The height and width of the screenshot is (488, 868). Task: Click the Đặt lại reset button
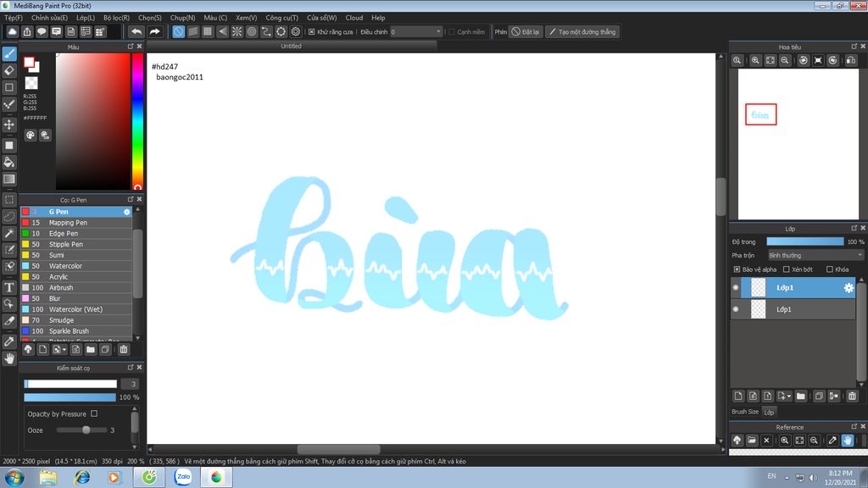[x=525, y=31]
